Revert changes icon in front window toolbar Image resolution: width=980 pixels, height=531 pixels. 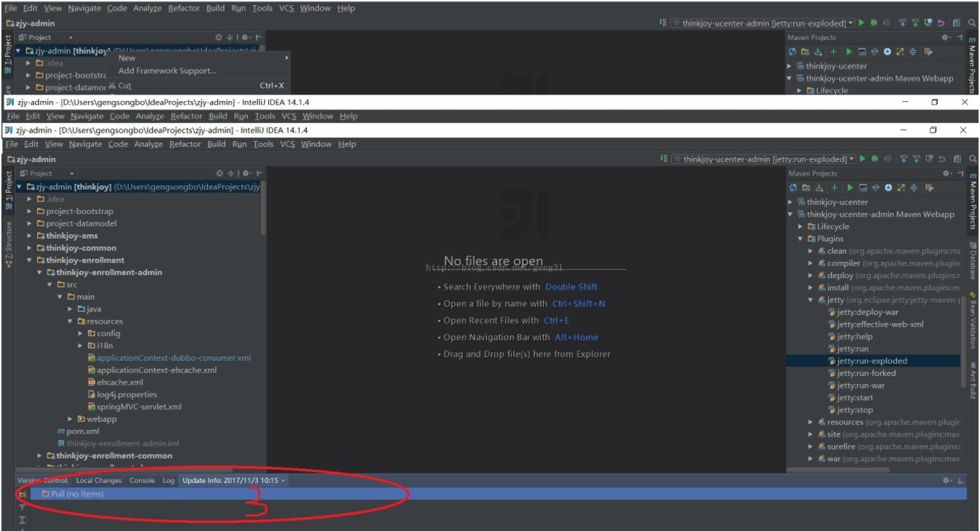pos(941,159)
